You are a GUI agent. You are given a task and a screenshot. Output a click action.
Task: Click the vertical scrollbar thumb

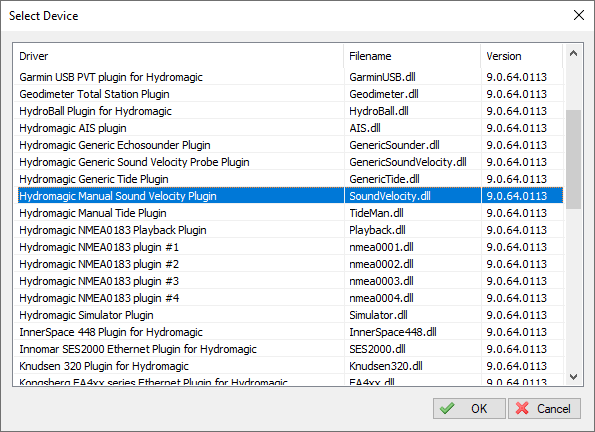[x=573, y=159]
